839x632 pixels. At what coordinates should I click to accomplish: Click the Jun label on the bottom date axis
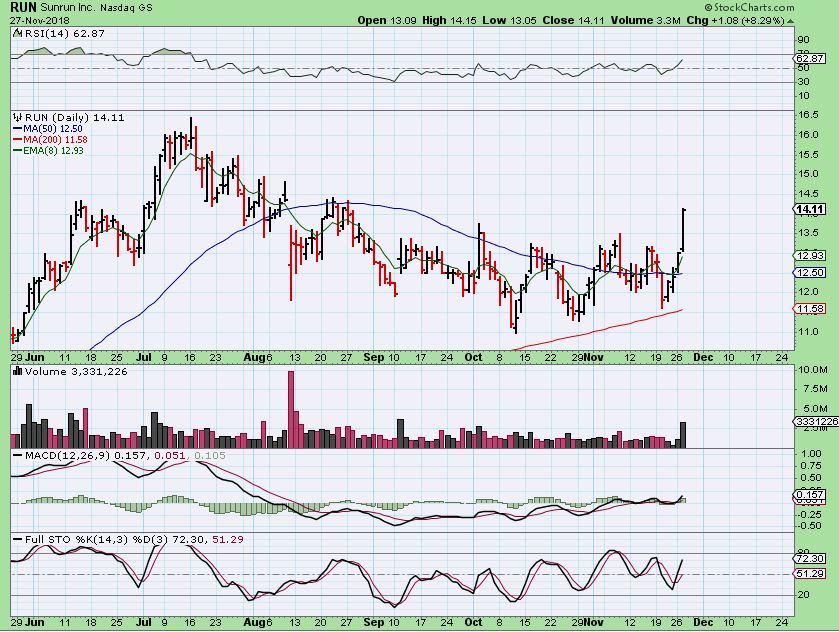[x=35, y=623]
